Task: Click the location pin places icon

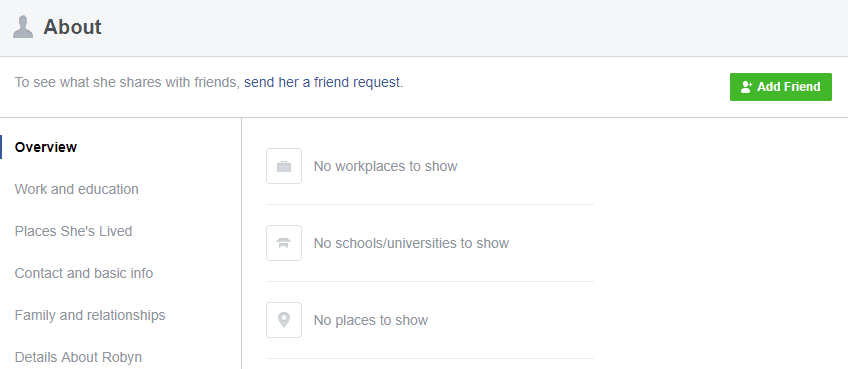Action: [284, 320]
